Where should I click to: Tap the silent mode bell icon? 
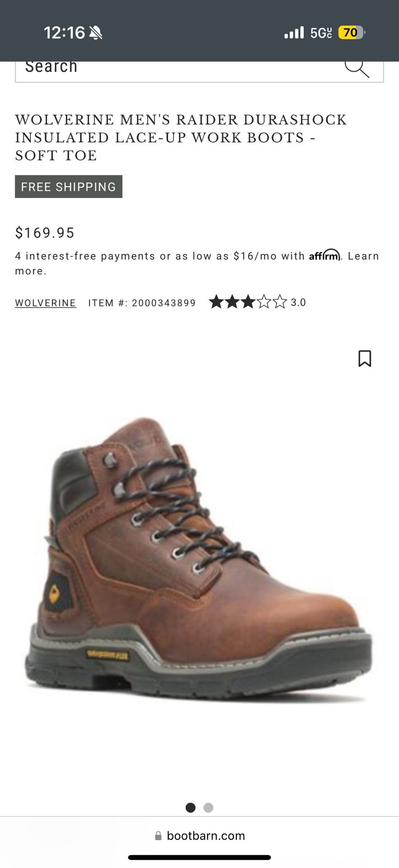click(96, 33)
